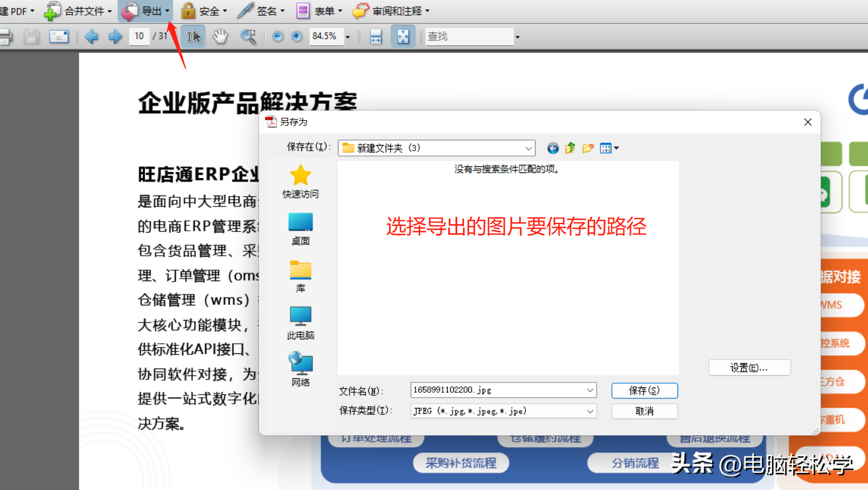Activate the Hand pan tool
This screenshot has width=868, height=490.
tap(220, 36)
